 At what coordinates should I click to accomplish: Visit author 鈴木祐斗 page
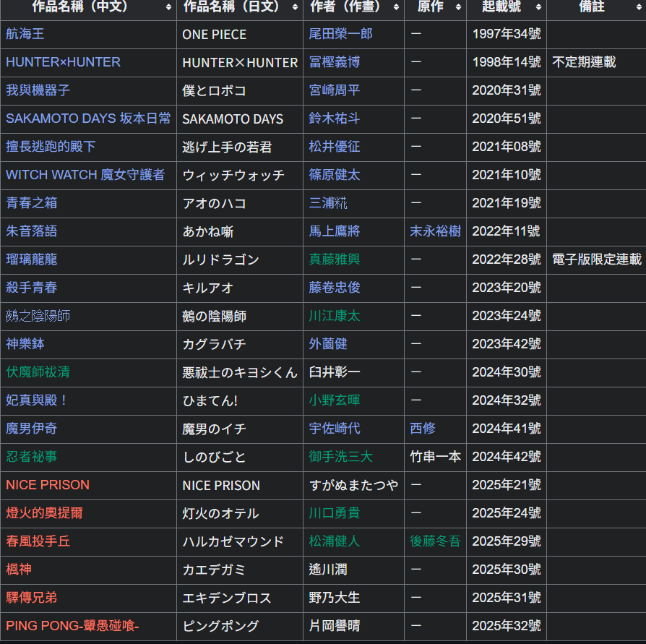click(x=335, y=119)
